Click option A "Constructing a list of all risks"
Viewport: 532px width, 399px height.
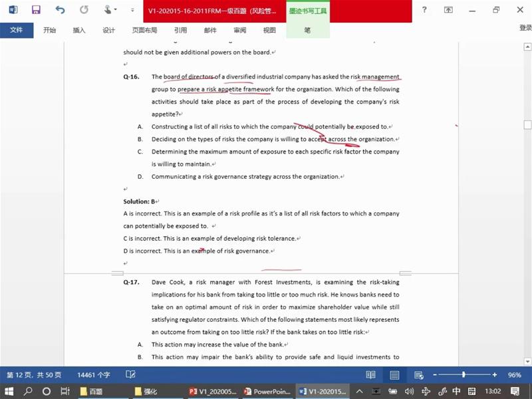pyautogui.click(x=269, y=126)
